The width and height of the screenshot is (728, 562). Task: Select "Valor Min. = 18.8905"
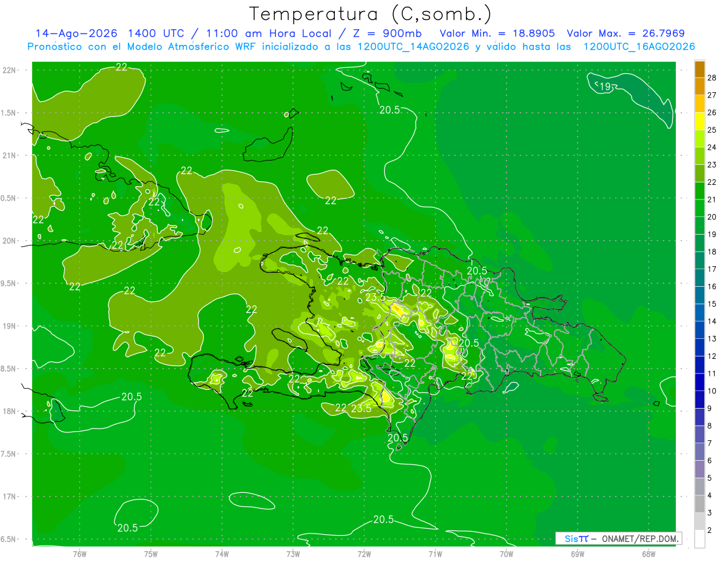[x=497, y=33]
